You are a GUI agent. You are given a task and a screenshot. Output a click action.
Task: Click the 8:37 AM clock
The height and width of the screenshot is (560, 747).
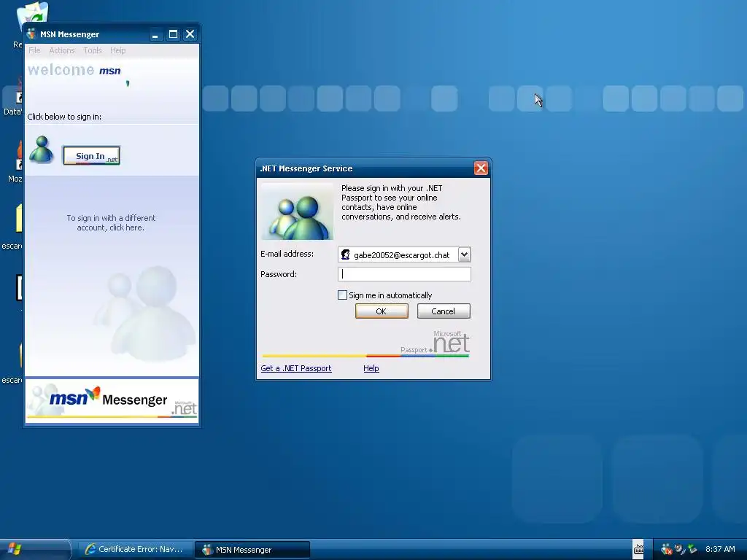720,550
